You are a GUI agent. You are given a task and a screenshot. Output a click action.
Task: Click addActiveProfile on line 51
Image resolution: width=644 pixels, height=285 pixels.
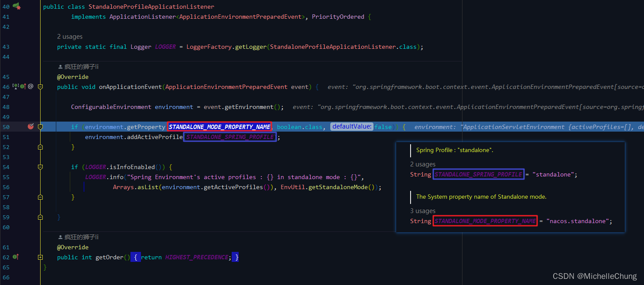[155, 137]
